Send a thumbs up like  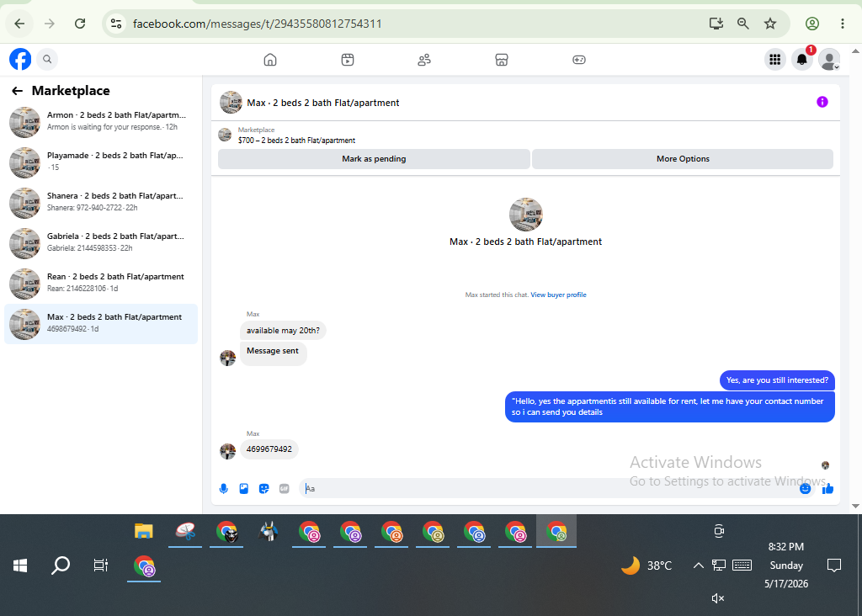pos(828,489)
